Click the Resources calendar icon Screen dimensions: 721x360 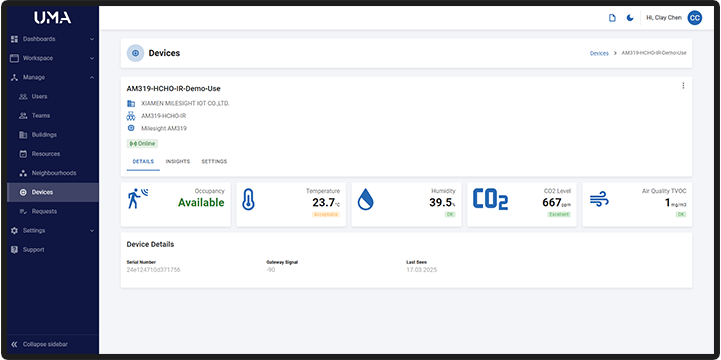point(23,154)
